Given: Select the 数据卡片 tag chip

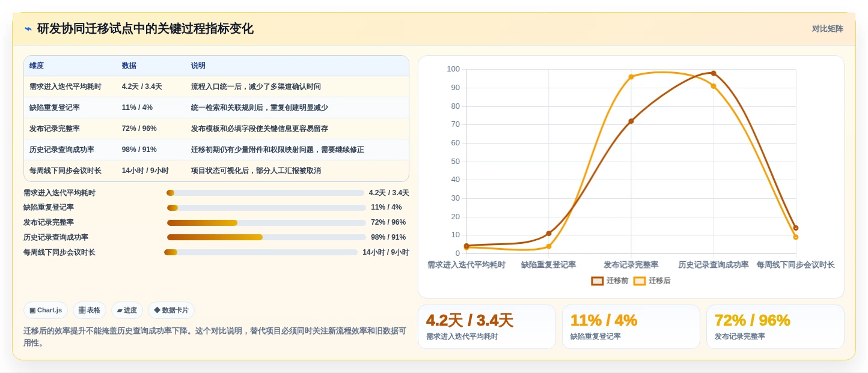Looking at the screenshot, I should click(171, 311).
